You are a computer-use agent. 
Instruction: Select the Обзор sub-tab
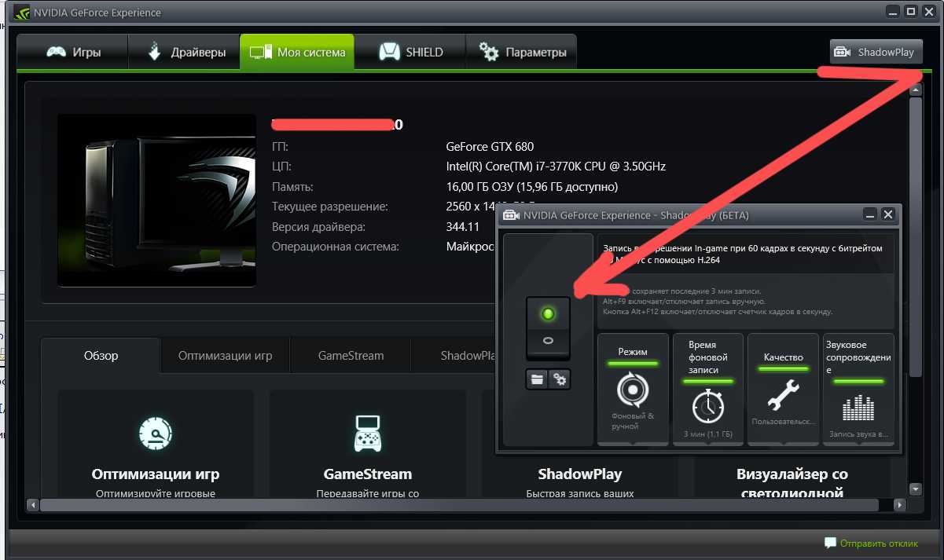point(101,355)
